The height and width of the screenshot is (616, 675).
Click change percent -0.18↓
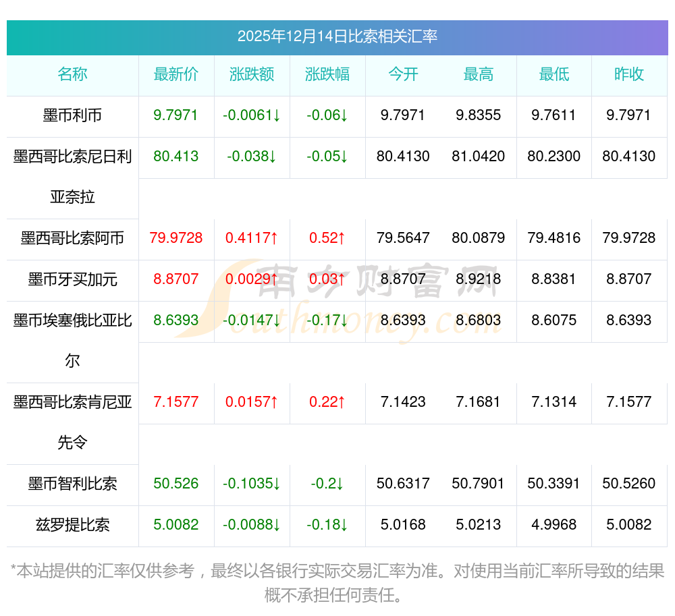(327, 525)
